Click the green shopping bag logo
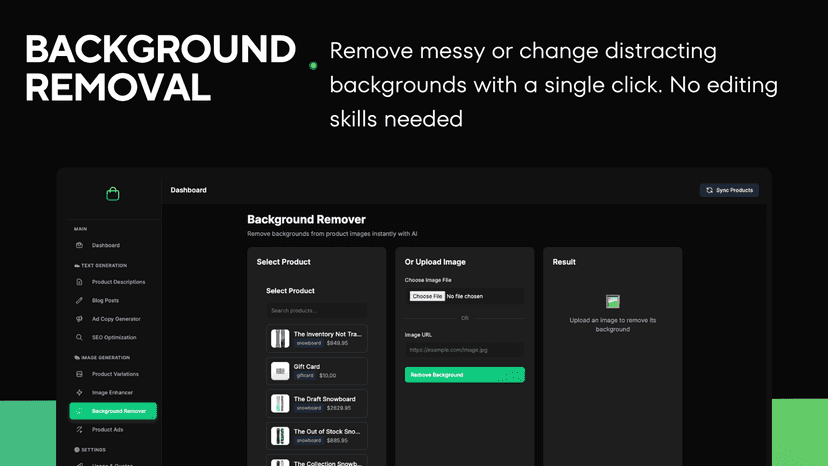The height and width of the screenshot is (466, 828). pos(112,194)
